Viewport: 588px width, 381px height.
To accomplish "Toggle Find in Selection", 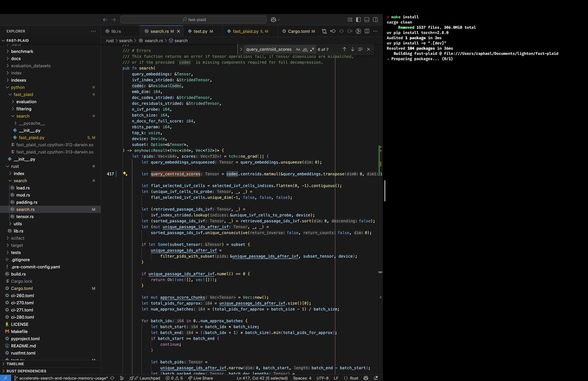I will [x=360, y=49].
